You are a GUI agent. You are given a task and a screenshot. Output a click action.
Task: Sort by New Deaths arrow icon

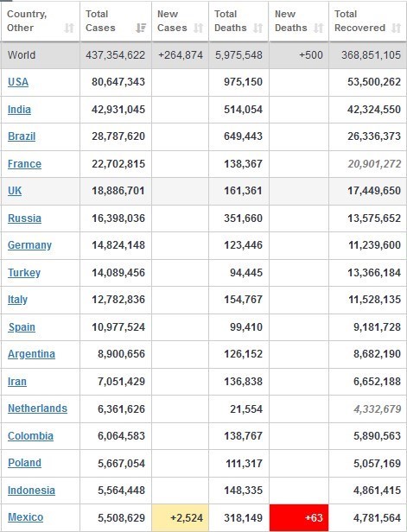tap(318, 28)
